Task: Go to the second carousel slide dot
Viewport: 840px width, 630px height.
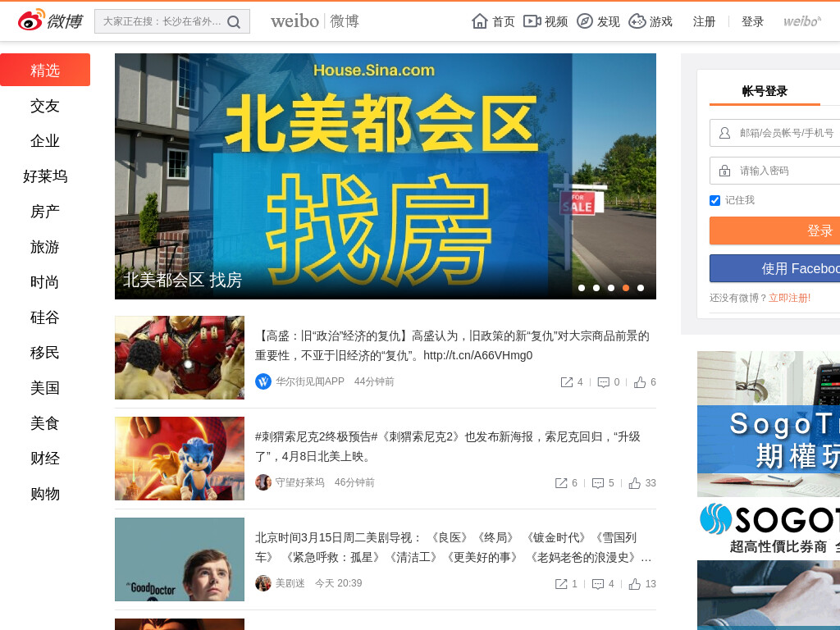Action: (x=596, y=288)
